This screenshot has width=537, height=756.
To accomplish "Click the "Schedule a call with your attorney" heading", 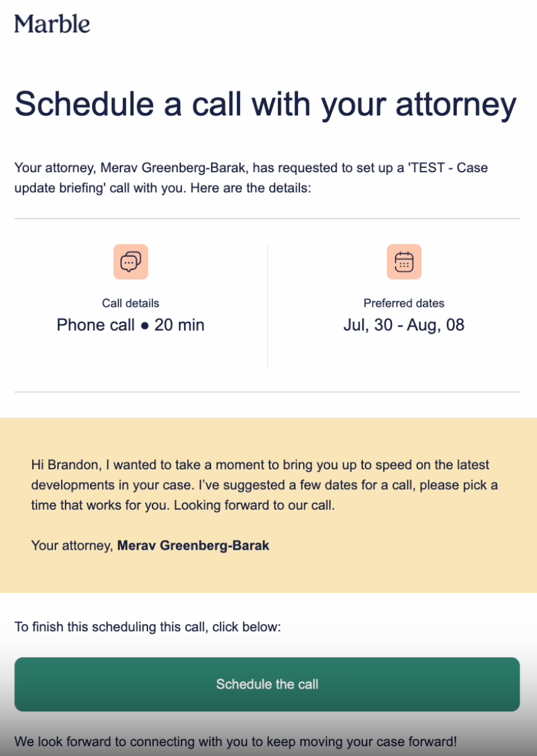I will click(265, 103).
